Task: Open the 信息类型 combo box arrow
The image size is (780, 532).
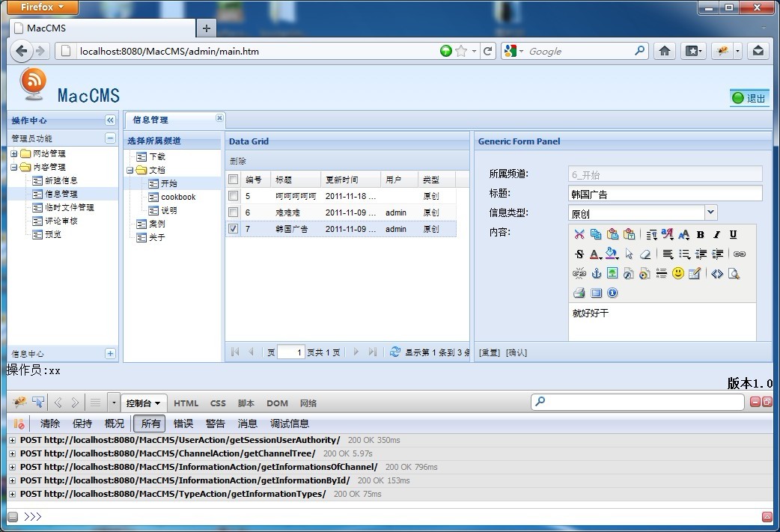Action: (x=711, y=213)
